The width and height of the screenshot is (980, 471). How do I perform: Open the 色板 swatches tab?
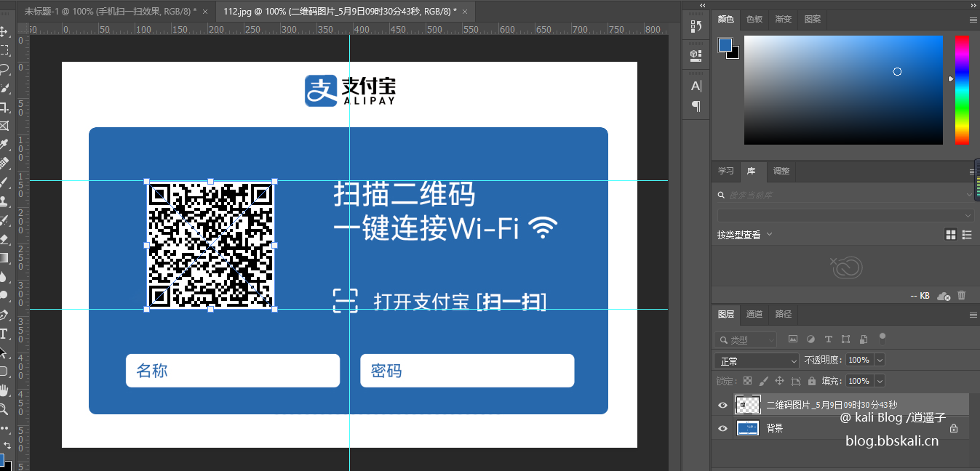click(754, 19)
